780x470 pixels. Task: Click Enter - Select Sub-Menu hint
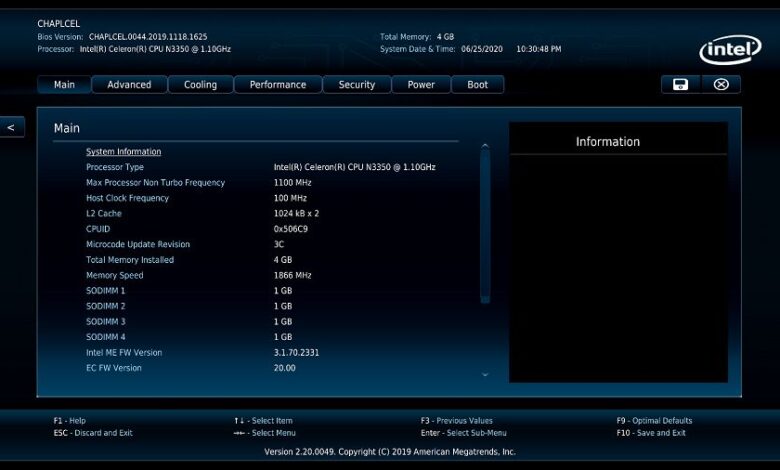coord(464,433)
